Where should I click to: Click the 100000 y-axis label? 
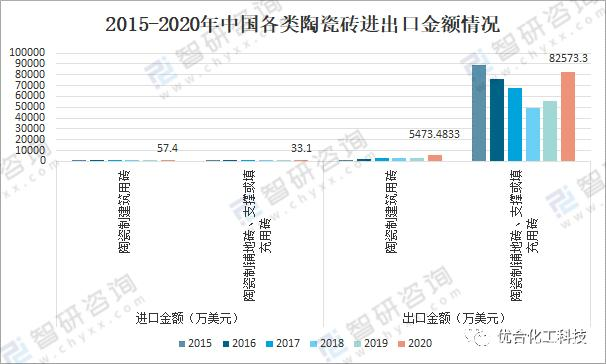(27, 52)
